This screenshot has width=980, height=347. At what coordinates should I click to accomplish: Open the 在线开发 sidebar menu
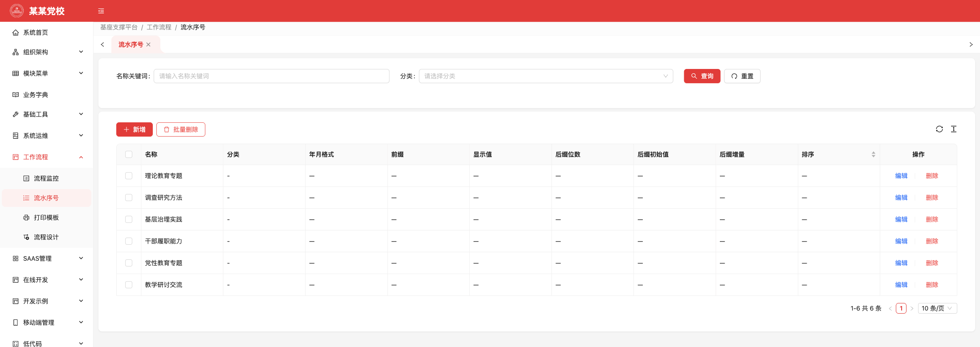pyautogui.click(x=47, y=280)
